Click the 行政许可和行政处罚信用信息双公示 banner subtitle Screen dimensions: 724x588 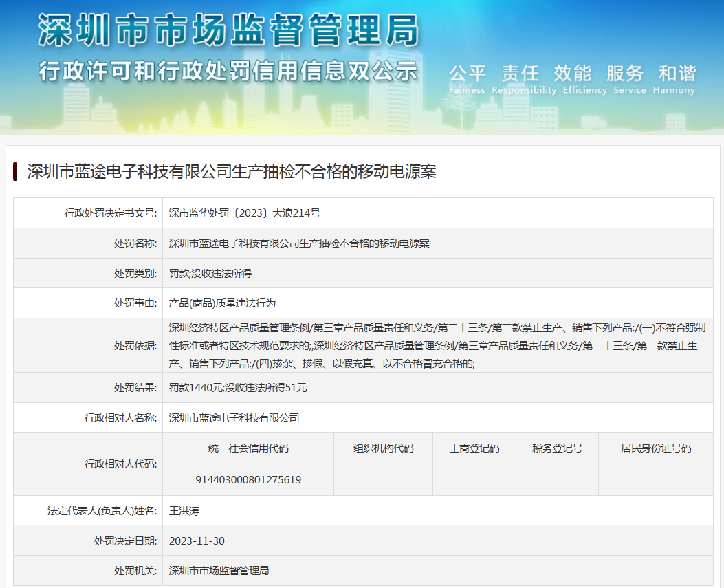(228, 72)
